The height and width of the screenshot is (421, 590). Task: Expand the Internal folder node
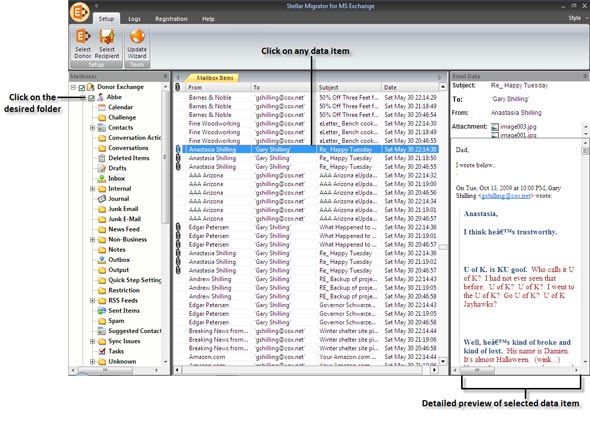point(93,189)
